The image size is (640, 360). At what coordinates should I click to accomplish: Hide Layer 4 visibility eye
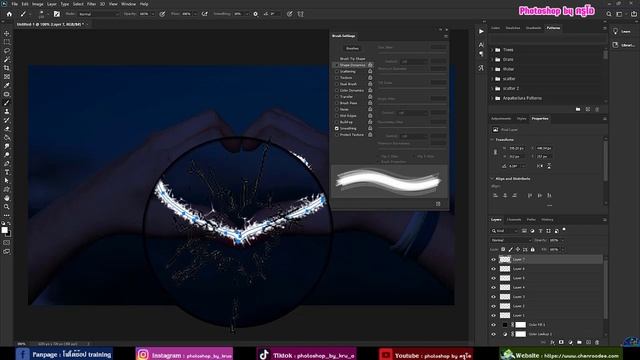tap(493, 287)
